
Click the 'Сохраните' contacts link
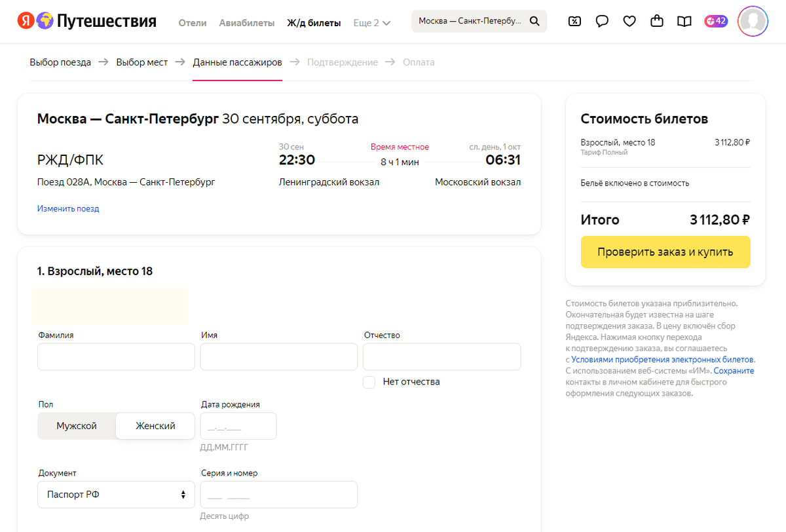point(734,371)
